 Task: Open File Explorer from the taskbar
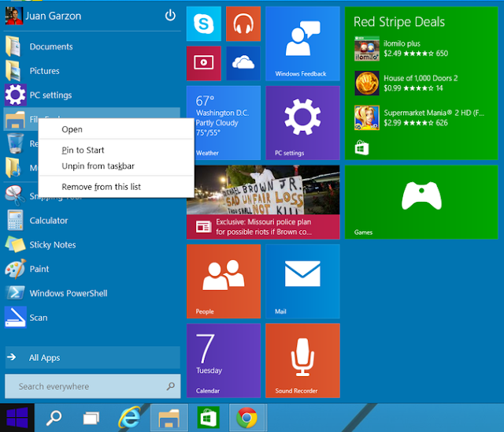pos(169,418)
